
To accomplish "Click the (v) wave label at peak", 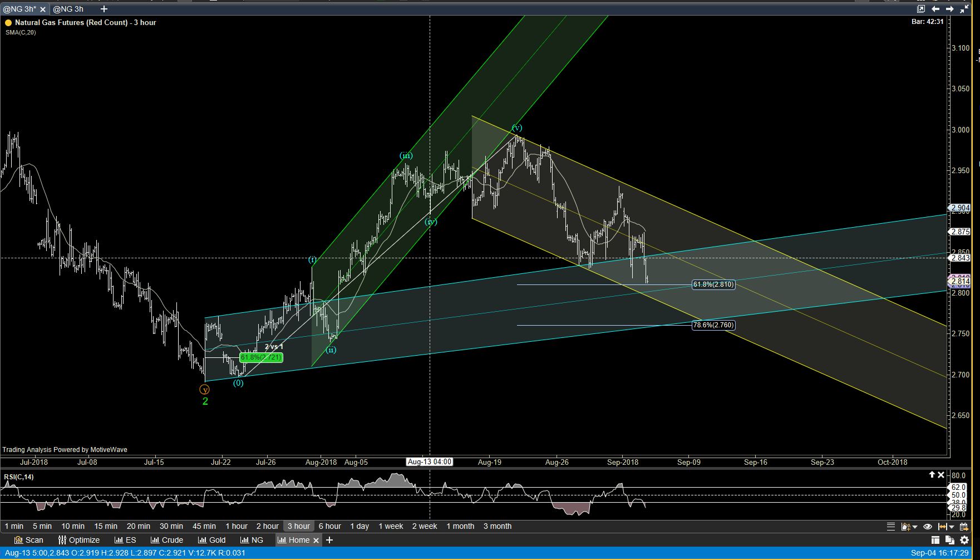I will [x=517, y=128].
